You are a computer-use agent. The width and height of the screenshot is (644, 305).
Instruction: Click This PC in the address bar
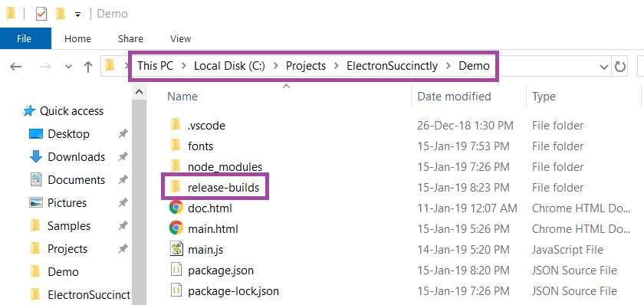155,66
